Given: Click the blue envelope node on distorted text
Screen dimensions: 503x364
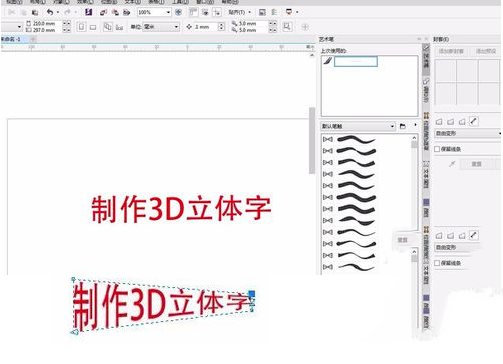Looking at the screenshot, I should pos(252,294).
